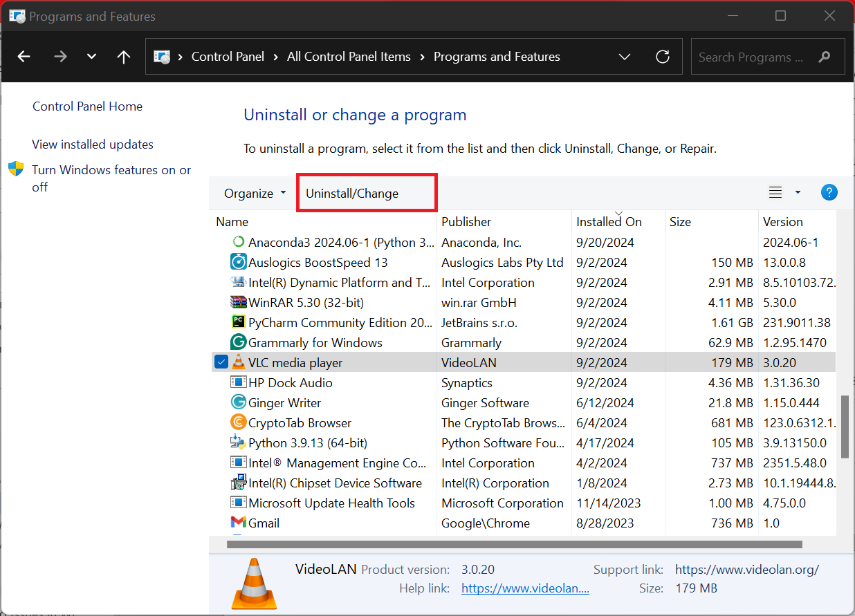Click the Refresh icon in address bar
855x616 pixels.
[662, 57]
